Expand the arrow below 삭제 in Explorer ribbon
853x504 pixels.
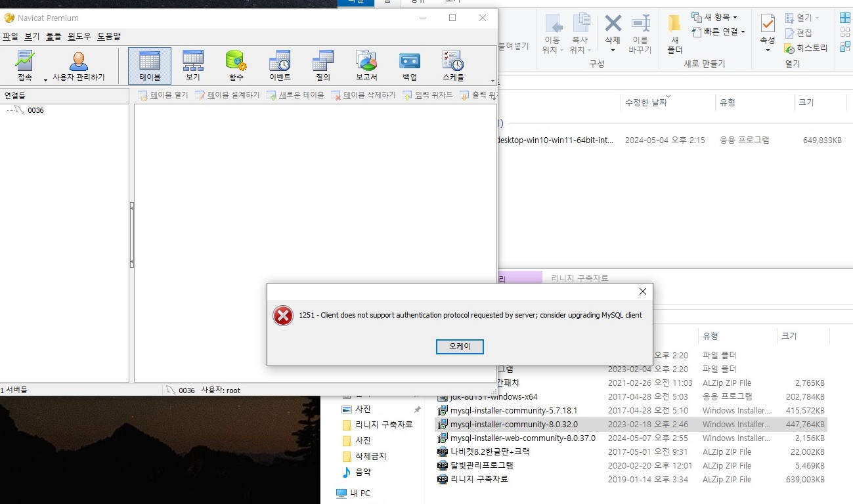[x=613, y=51]
